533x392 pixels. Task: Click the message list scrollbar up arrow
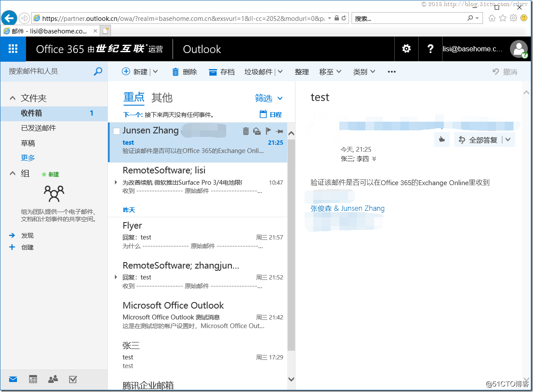(x=291, y=133)
